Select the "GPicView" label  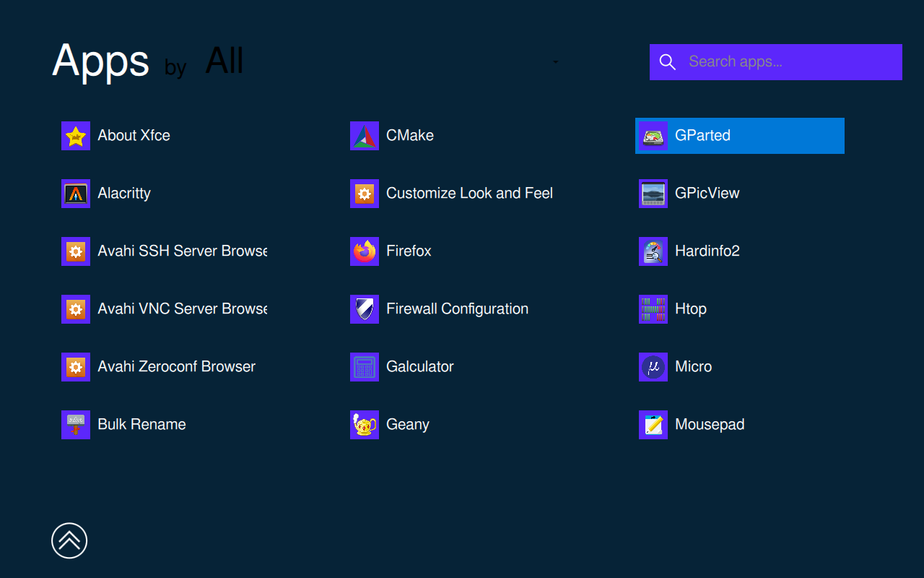707,194
